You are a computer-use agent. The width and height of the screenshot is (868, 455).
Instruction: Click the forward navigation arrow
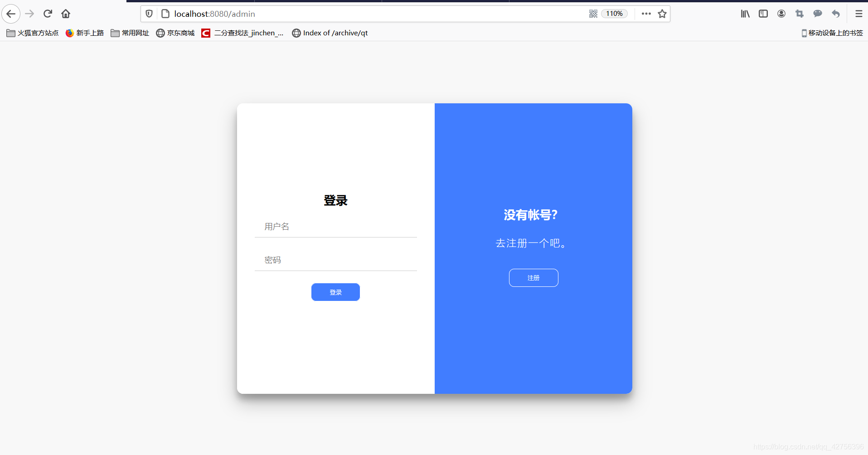tap(29, 14)
